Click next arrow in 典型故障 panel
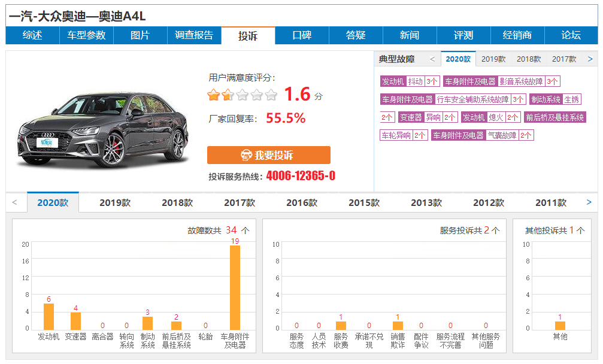The height and width of the screenshot is (364, 603). tap(590, 59)
